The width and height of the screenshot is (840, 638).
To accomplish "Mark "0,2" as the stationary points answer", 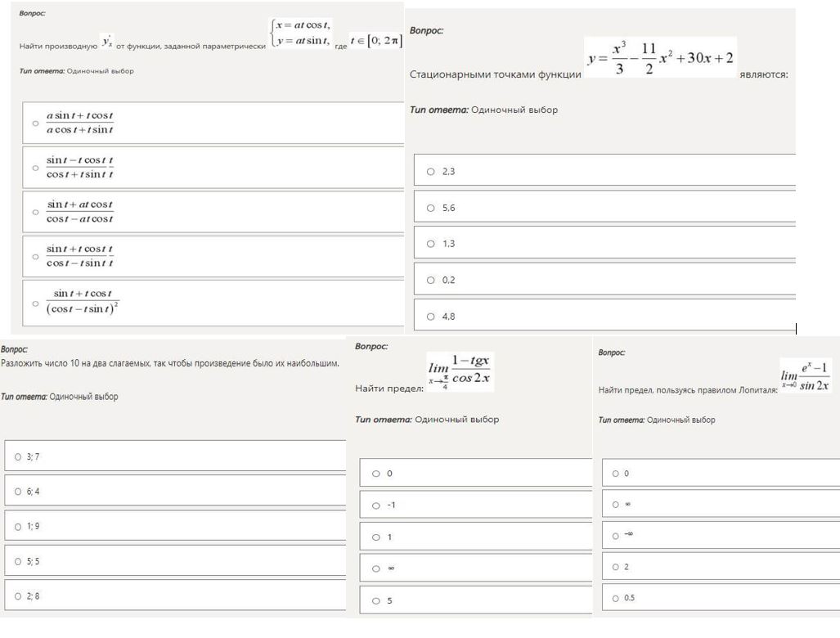I will (x=431, y=280).
